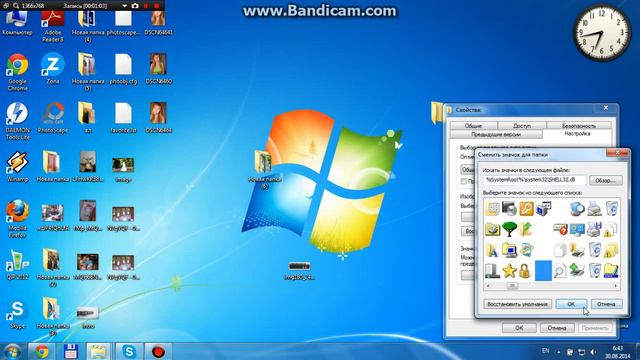Open the Безопасность tab

tap(578, 126)
